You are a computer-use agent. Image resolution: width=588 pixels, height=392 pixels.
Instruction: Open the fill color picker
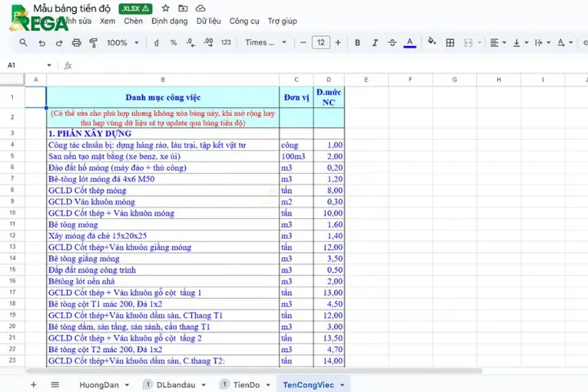(432, 42)
